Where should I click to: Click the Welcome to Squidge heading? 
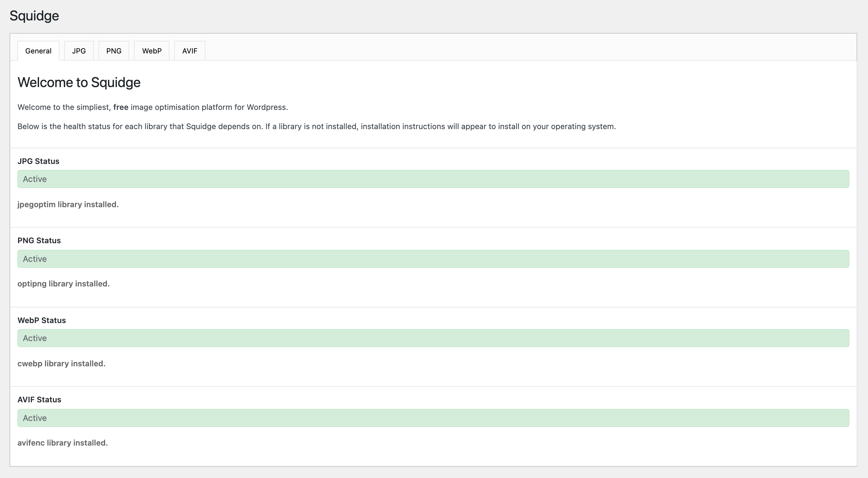79,83
